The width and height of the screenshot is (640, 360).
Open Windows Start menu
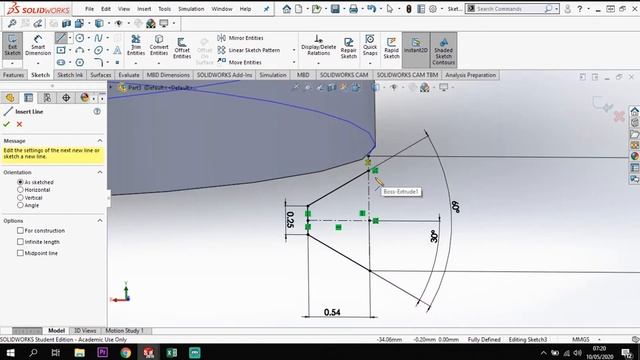(10, 352)
